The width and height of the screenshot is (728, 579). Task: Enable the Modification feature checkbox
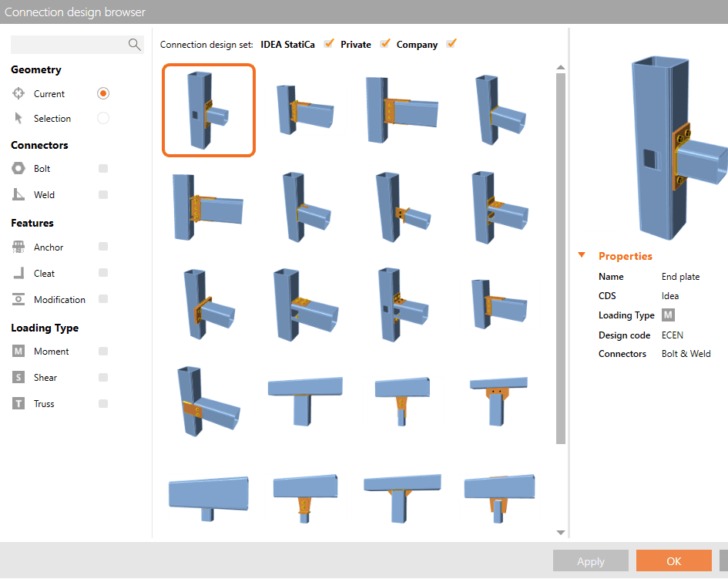pyautogui.click(x=103, y=299)
